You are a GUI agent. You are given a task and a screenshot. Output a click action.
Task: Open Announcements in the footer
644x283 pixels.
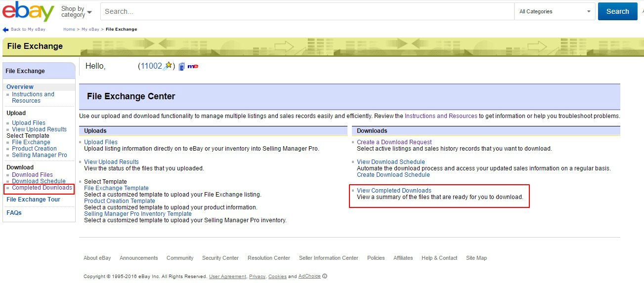[139, 258]
